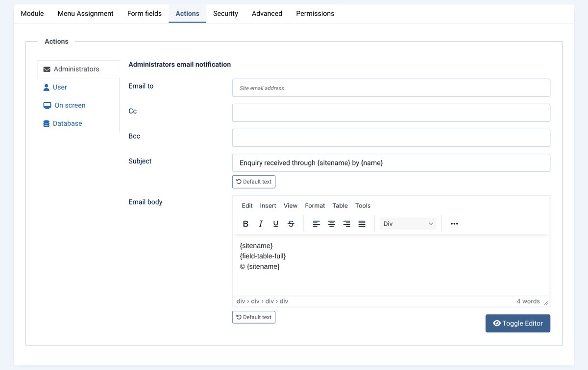Click inside the email body text area
Image resolution: width=588 pixels, height=370 pixels.
click(x=391, y=265)
